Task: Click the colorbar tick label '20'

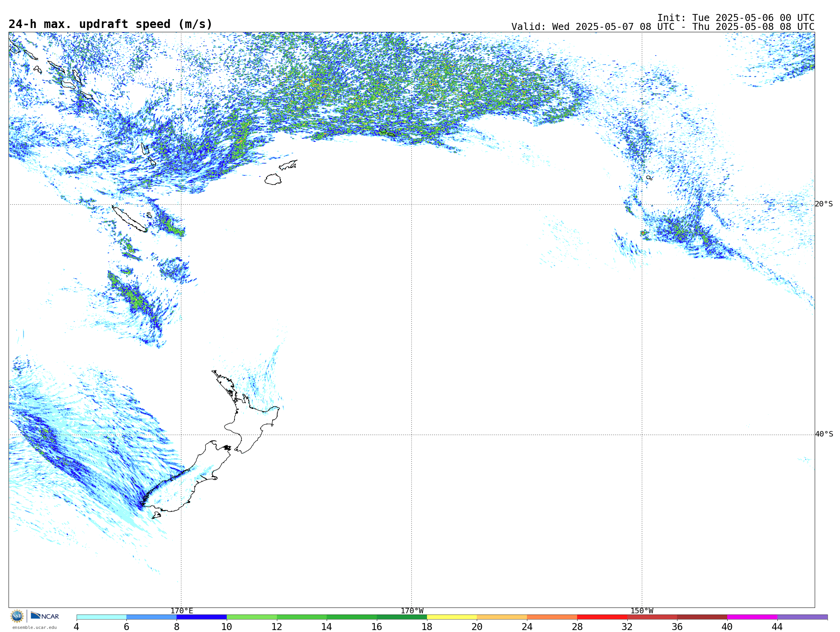Action: click(477, 627)
